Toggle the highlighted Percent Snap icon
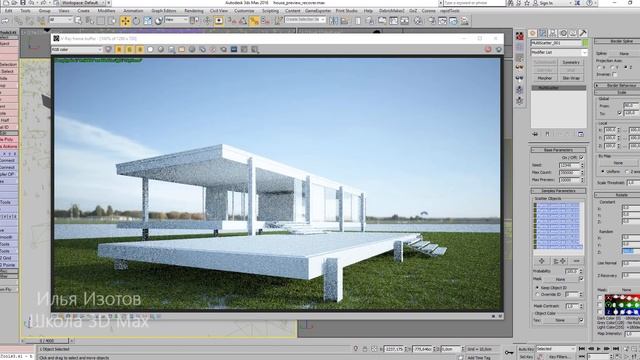Viewport: 640px width, 360px height. [x=254, y=21]
